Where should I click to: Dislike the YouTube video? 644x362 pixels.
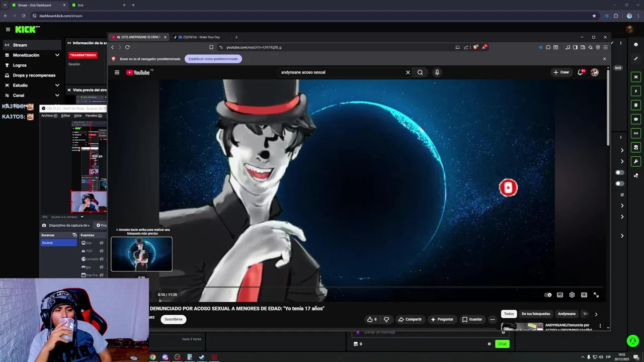point(386,319)
